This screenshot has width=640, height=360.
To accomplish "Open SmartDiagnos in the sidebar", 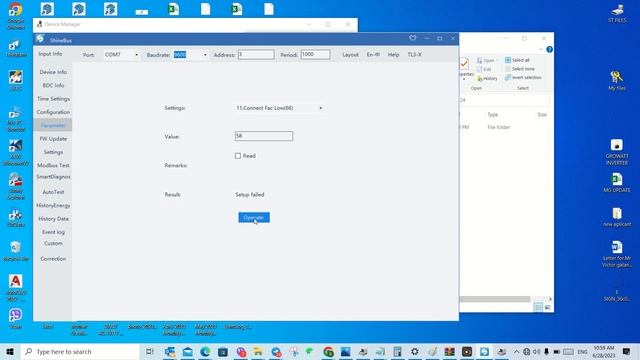I will point(53,177).
